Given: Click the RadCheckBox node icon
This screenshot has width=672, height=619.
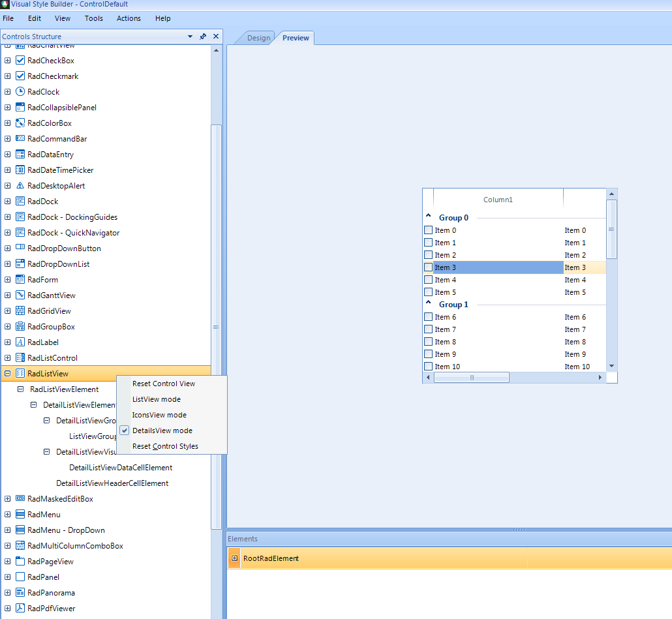Looking at the screenshot, I should [x=20, y=61].
